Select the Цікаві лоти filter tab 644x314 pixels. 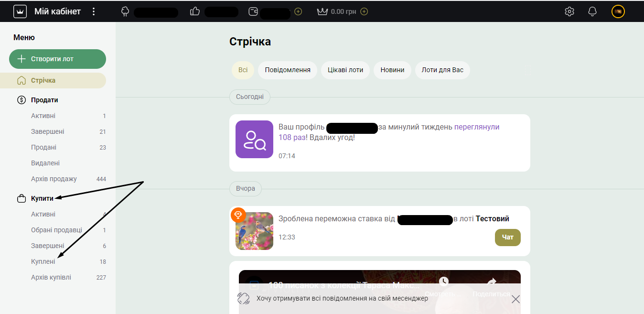(x=345, y=70)
